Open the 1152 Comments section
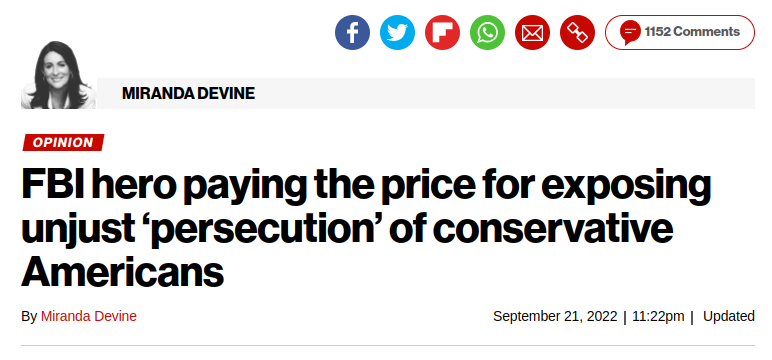772x360 pixels. [x=679, y=33]
